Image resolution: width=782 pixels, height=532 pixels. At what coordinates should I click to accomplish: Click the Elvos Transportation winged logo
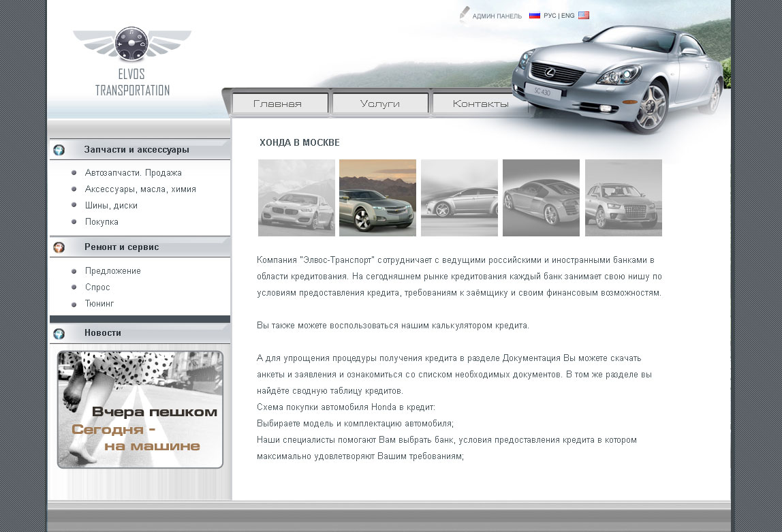pyautogui.click(x=132, y=61)
